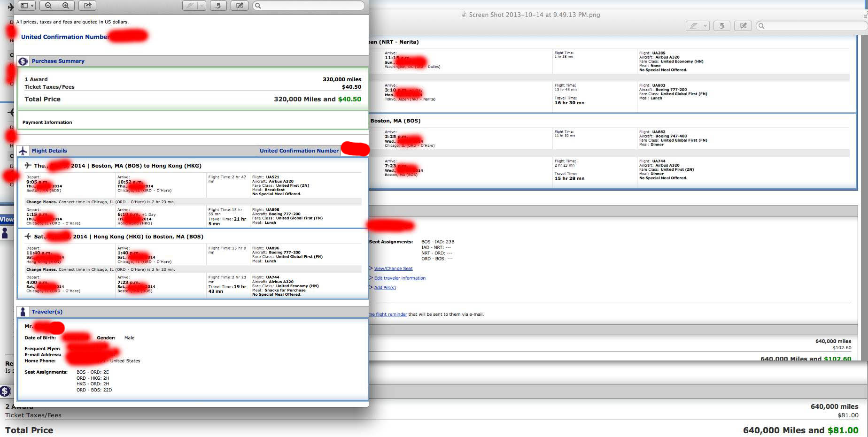Click the search field in back Preview window
Screen dimensions: 868x437
click(812, 26)
